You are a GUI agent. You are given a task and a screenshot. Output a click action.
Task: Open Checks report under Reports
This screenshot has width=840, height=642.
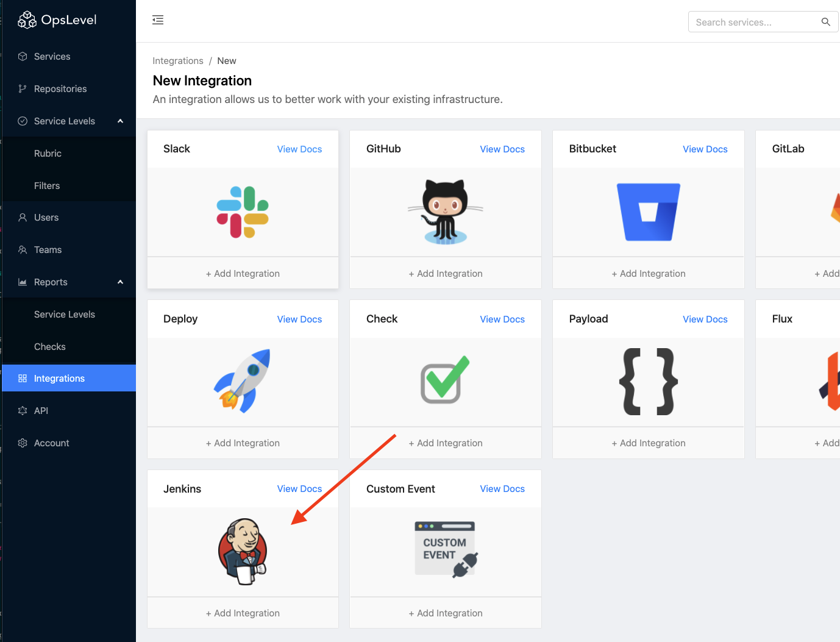69,347
